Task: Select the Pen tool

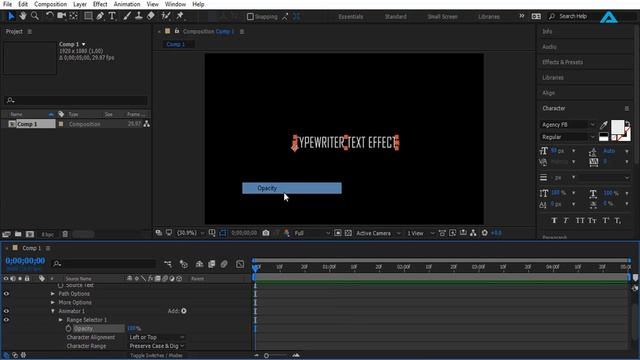Action: (100, 16)
